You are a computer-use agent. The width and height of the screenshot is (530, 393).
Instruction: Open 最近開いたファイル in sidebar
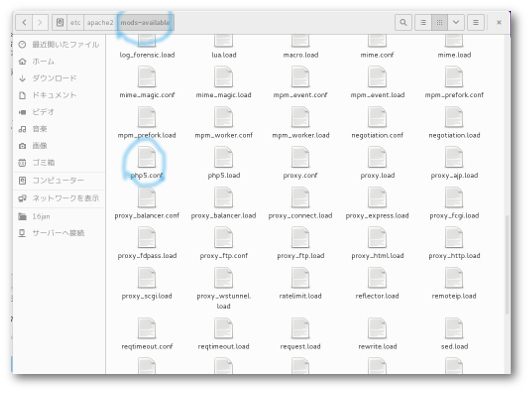[x=59, y=45]
